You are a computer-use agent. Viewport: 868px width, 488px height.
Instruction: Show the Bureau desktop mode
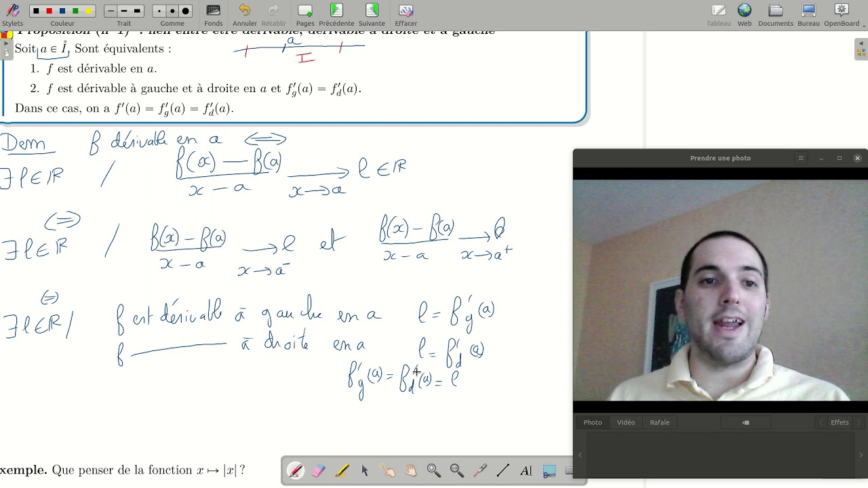click(808, 14)
